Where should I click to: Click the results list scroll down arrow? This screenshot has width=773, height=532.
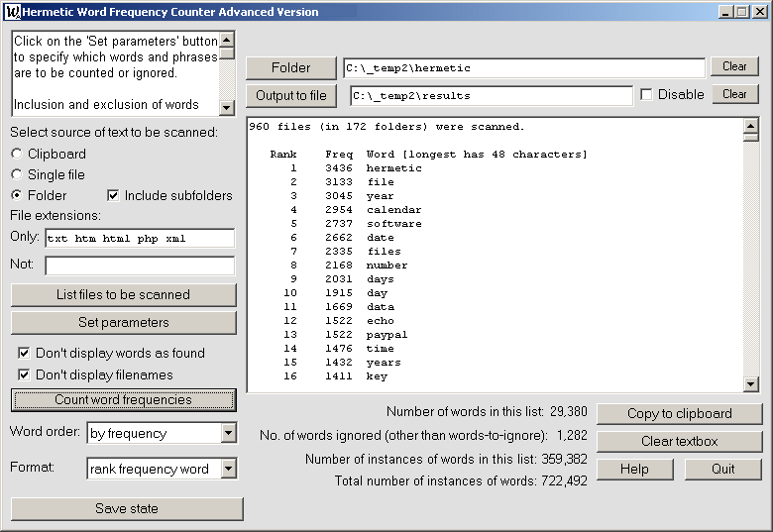click(x=750, y=383)
